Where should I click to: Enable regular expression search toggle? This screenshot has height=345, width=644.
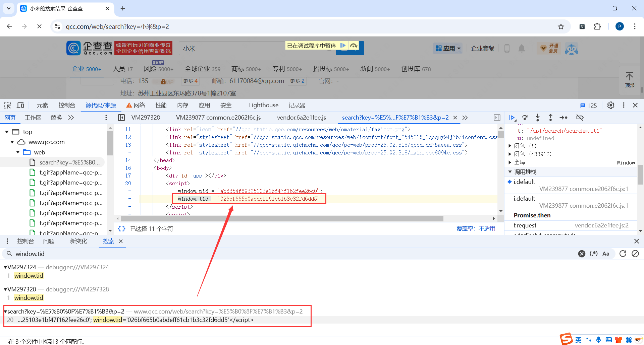point(594,254)
